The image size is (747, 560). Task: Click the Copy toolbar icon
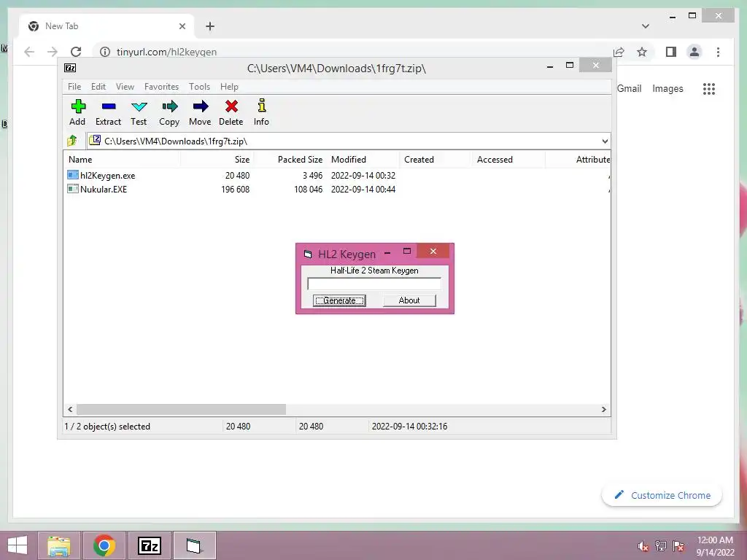(x=169, y=106)
